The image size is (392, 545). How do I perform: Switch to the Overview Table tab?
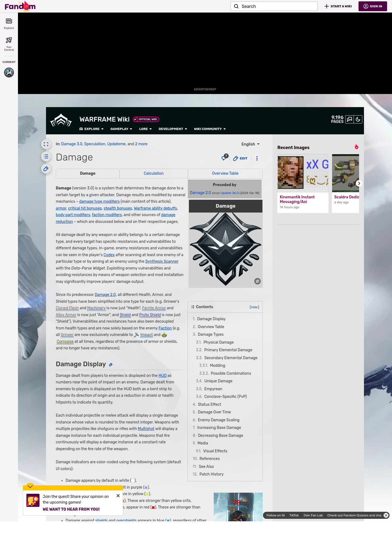[x=225, y=173]
